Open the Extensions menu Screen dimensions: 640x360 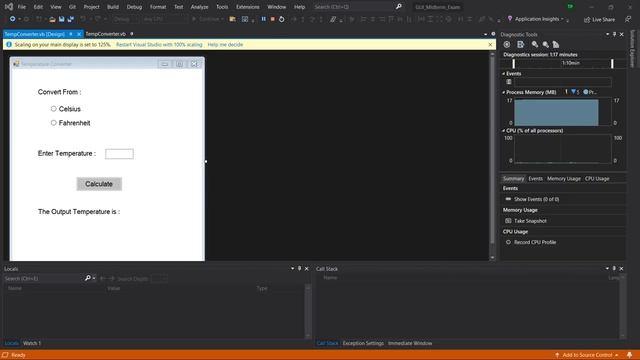click(248, 7)
